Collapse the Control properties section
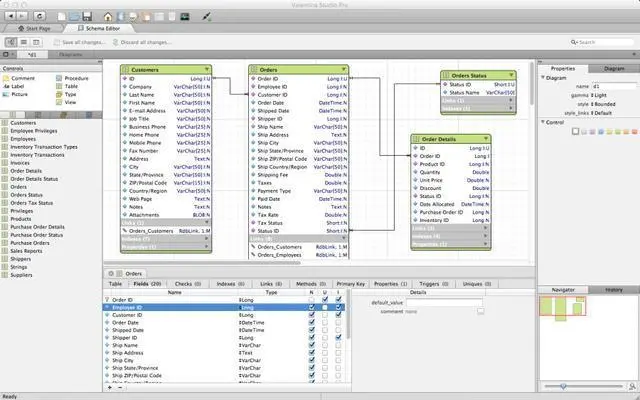 543,122
